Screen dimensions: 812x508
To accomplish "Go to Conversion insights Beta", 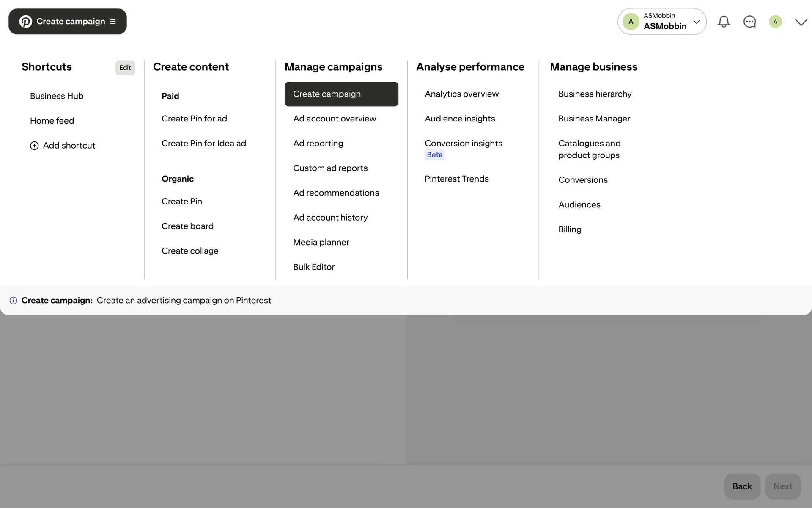I will pyautogui.click(x=463, y=149).
